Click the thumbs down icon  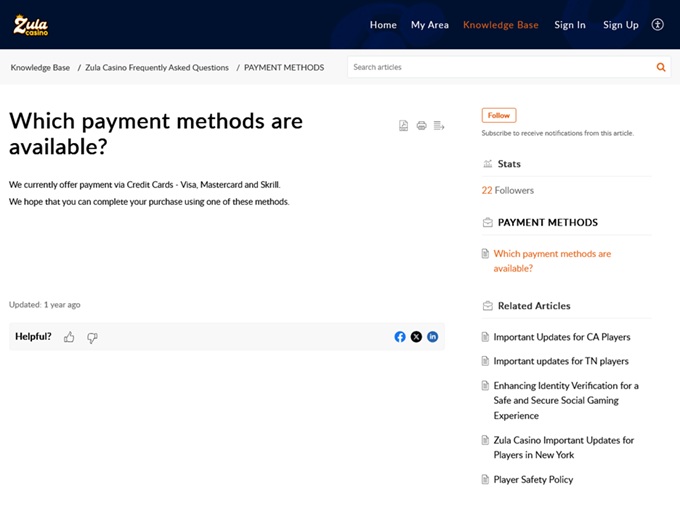(92, 337)
